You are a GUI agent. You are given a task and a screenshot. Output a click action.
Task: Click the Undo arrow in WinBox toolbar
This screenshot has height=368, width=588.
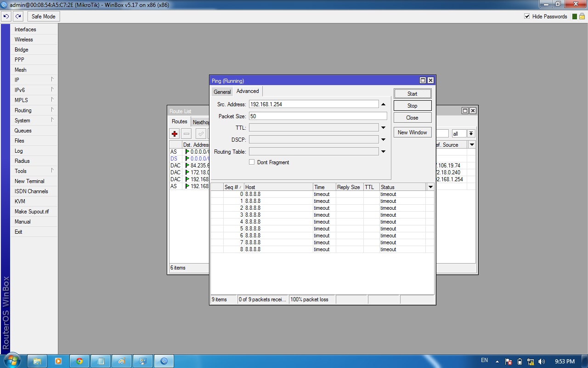point(6,17)
